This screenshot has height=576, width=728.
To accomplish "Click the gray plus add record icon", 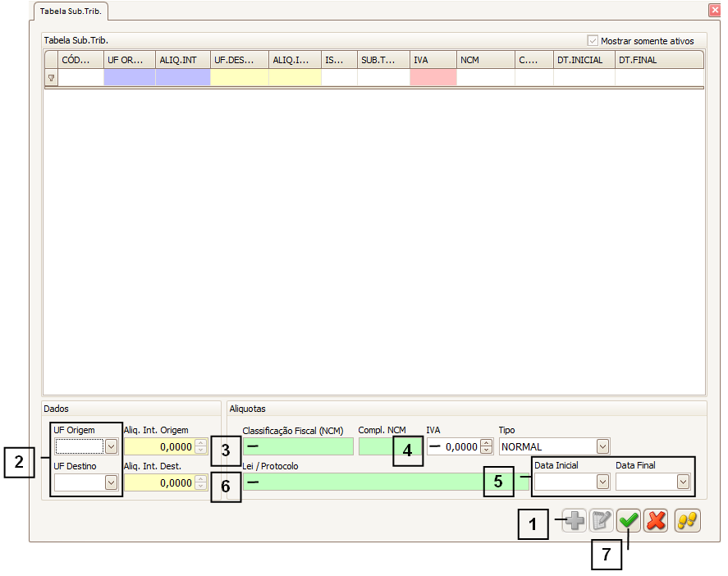I will point(574,521).
